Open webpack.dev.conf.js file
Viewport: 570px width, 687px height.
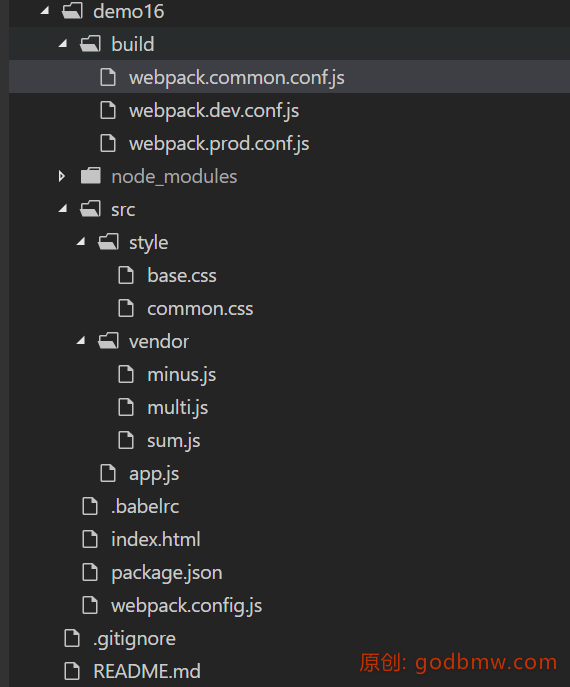click(x=214, y=110)
